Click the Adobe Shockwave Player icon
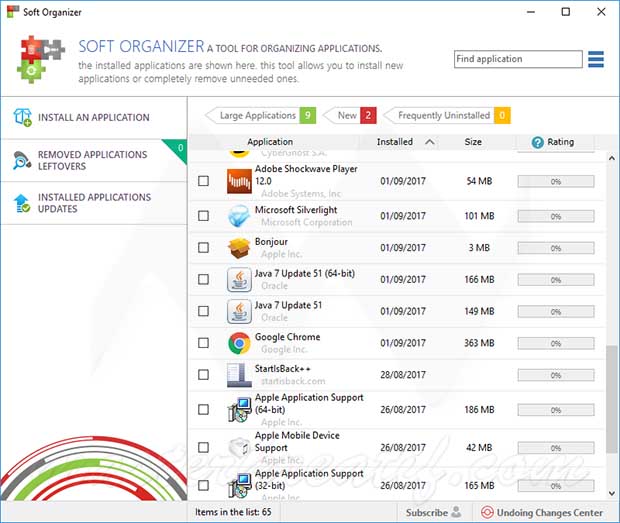 point(239,181)
